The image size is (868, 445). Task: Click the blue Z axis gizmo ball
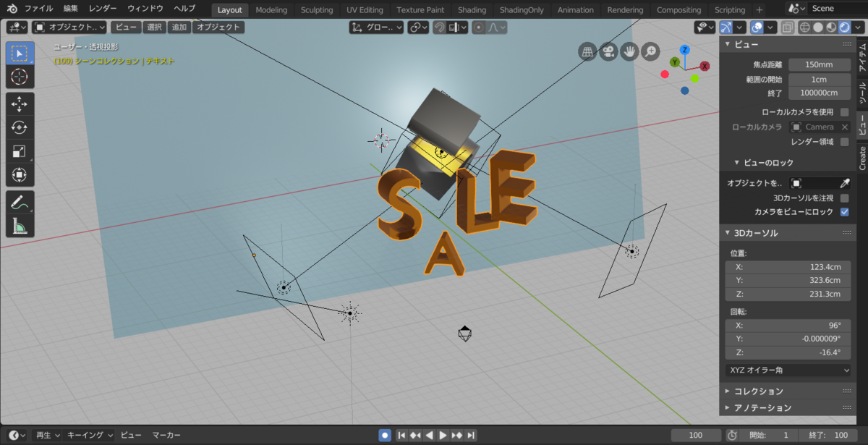684,50
